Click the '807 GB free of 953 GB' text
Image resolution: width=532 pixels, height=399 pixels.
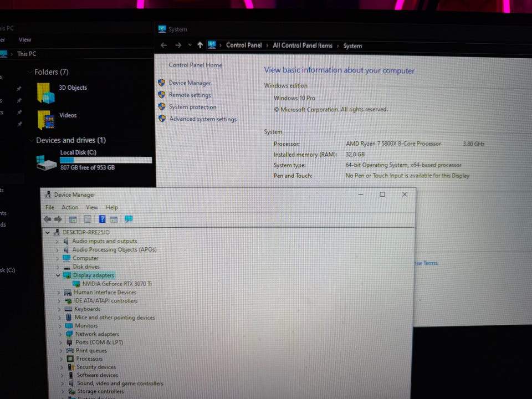[88, 167]
